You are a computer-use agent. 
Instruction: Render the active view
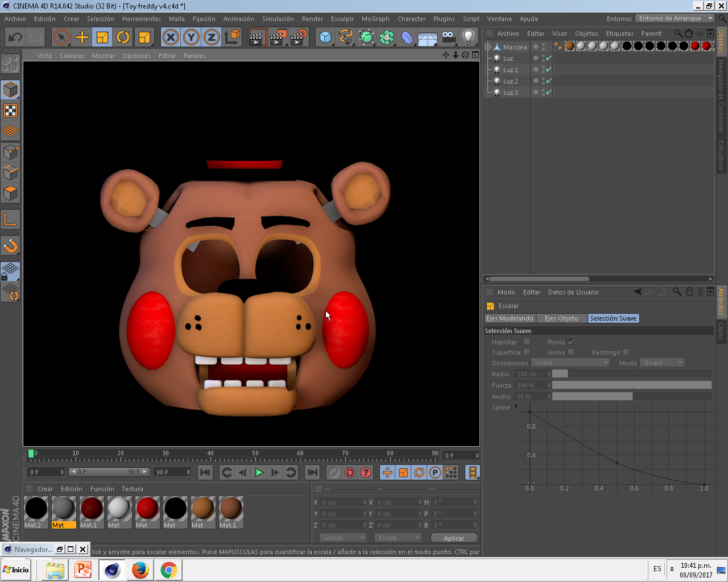pos(258,38)
